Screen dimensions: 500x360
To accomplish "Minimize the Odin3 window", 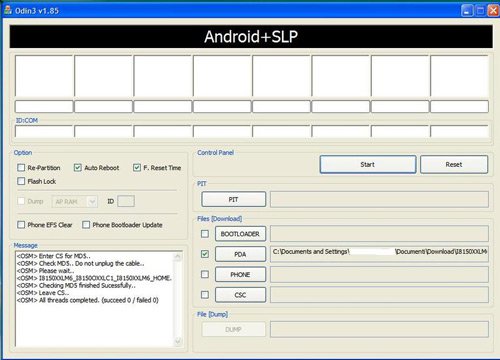I will tap(467, 11).
